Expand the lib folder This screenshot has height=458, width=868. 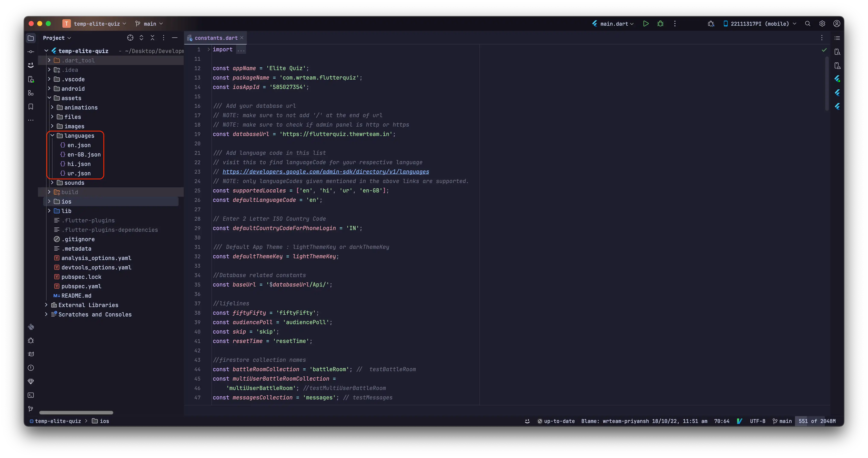point(49,211)
